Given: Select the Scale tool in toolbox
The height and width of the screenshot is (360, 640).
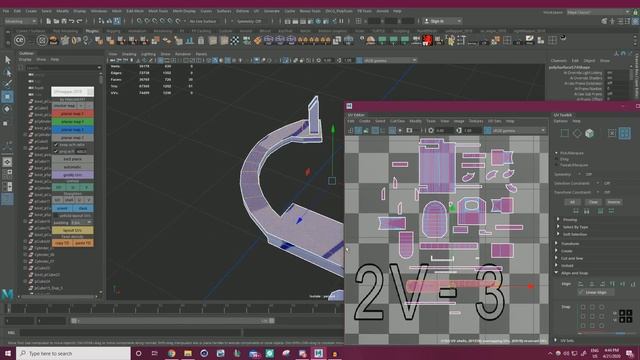Looking at the screenshot, I should [x=6, y=123].
